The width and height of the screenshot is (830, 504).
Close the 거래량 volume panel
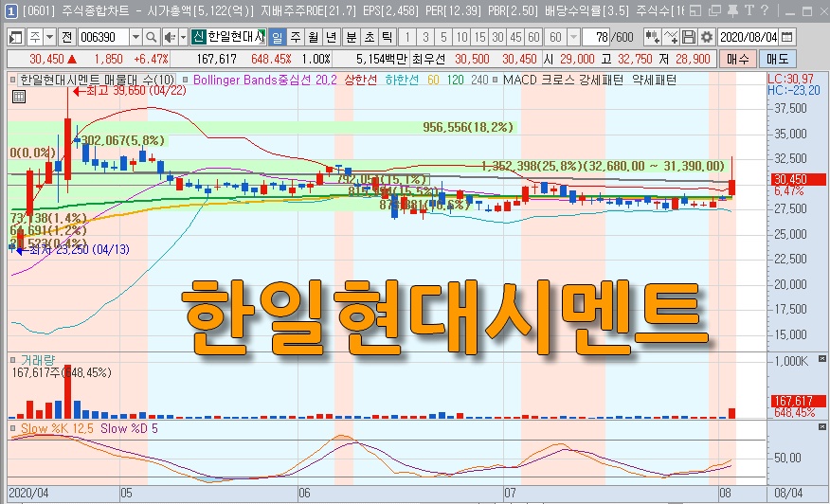pyautogui.click(x=822, y=359)
